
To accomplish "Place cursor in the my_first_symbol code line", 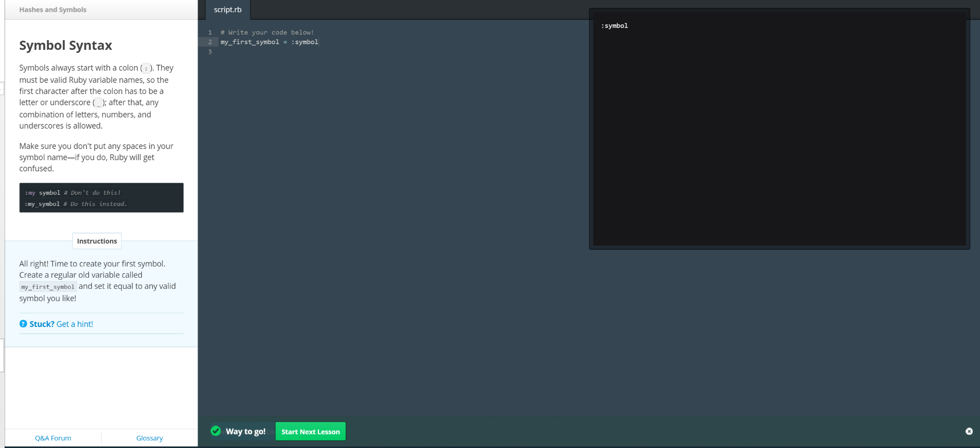I will [x=269, y=42].
